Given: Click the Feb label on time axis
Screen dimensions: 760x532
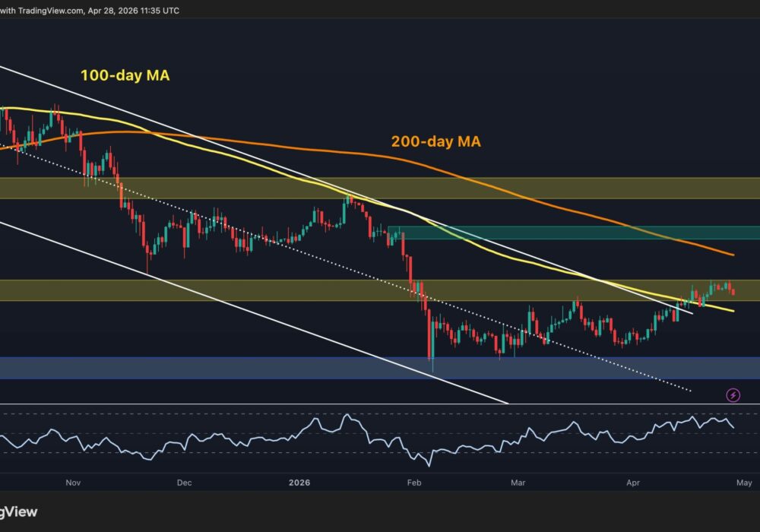Looking at the screenshot, I should pyautogui.click(x=414, y=482).
